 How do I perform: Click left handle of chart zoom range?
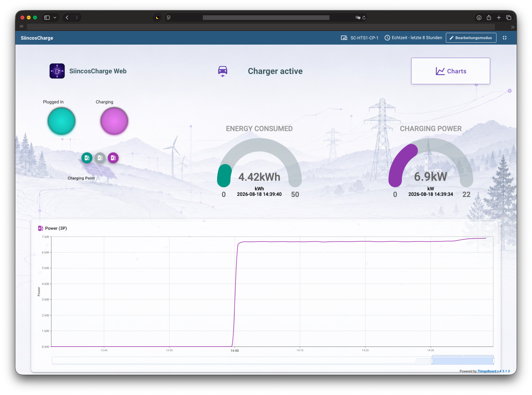(432, 361)
